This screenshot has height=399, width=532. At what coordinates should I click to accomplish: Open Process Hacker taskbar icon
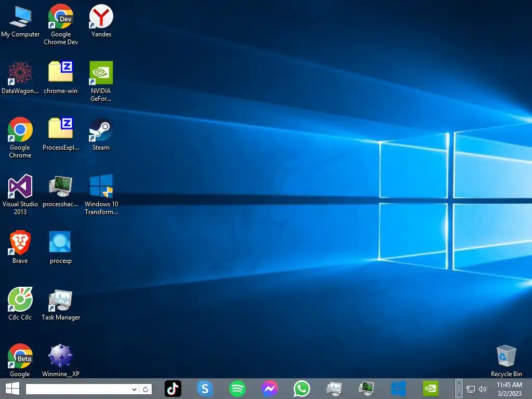[366, 389]
